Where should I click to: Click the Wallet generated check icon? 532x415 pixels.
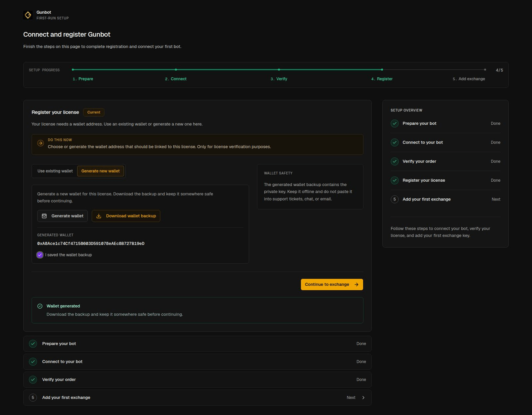click(40, 306)
